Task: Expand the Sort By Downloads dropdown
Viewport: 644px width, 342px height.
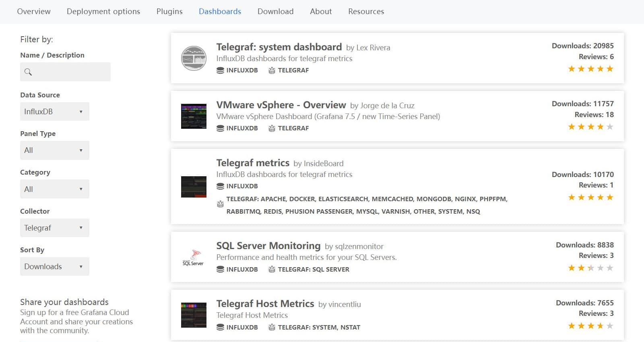Action: point(54,266)
